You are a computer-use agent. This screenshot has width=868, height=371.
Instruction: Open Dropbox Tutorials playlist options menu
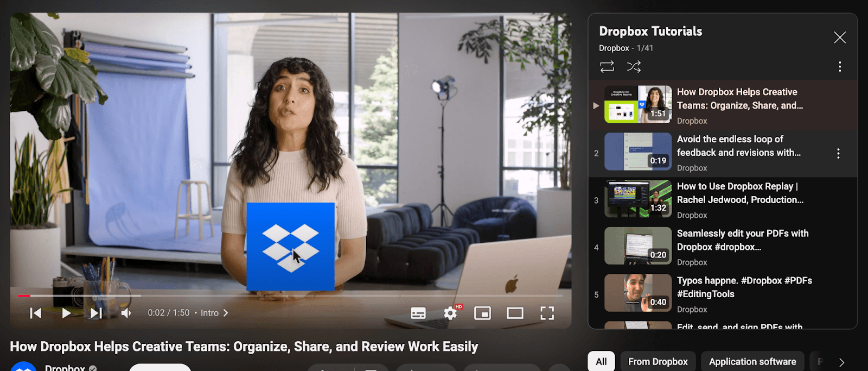click(840, 66)
